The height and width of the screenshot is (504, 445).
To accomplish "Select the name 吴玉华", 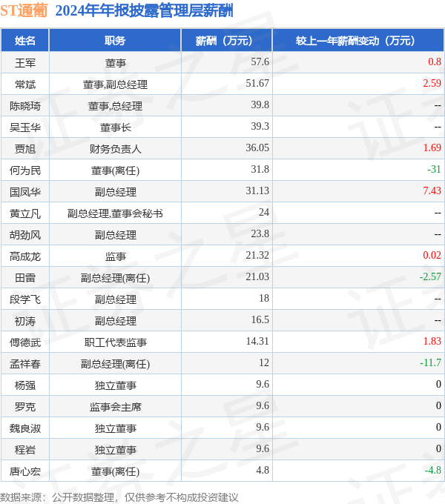I will [x=25, y=127].
